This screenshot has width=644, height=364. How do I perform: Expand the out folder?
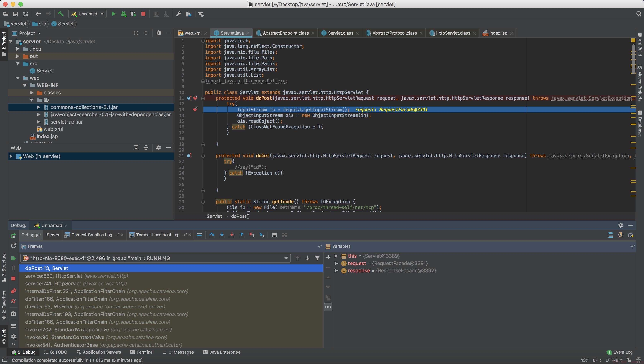point(18,56)
